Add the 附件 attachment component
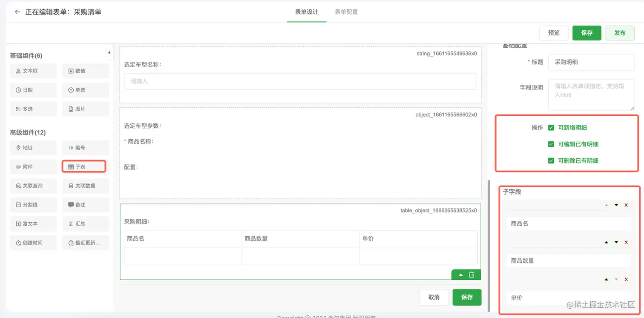 pyautogui.click(x=33, y=167)
